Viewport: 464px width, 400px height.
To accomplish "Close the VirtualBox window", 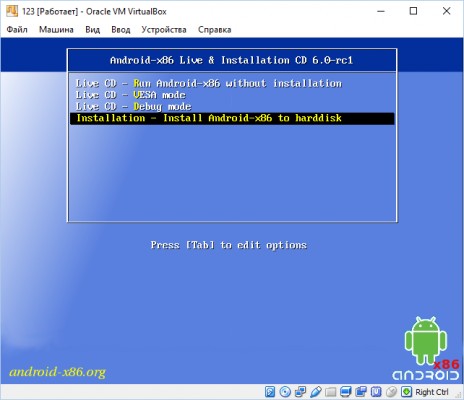I will pyautogui.click(x=446, y=11).
